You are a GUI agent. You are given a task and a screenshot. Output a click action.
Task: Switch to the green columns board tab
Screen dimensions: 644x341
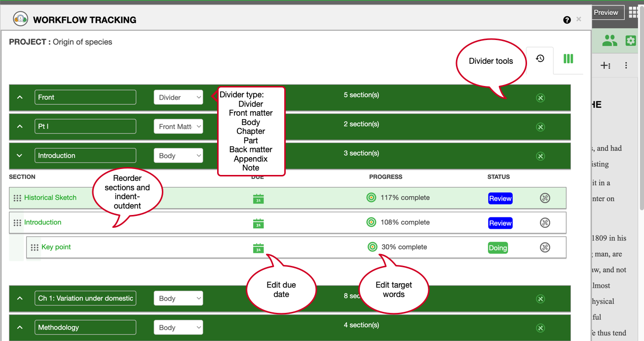568,59
